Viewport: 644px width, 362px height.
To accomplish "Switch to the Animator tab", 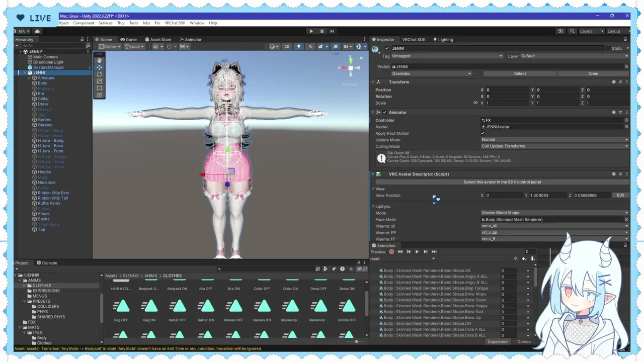I will [190, 40].
